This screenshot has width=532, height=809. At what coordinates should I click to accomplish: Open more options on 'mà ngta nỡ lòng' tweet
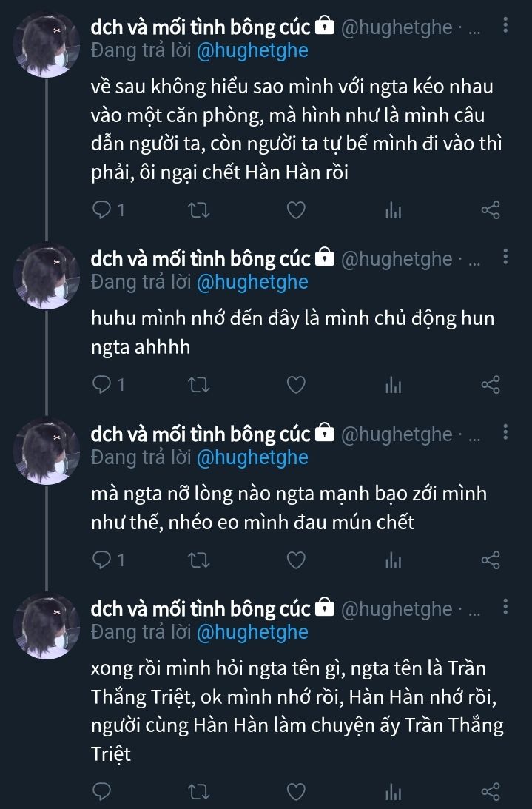[505, 433]
